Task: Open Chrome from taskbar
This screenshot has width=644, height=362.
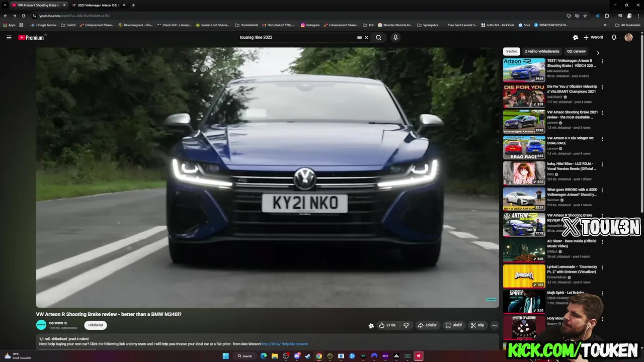Action: click(319, 356)
